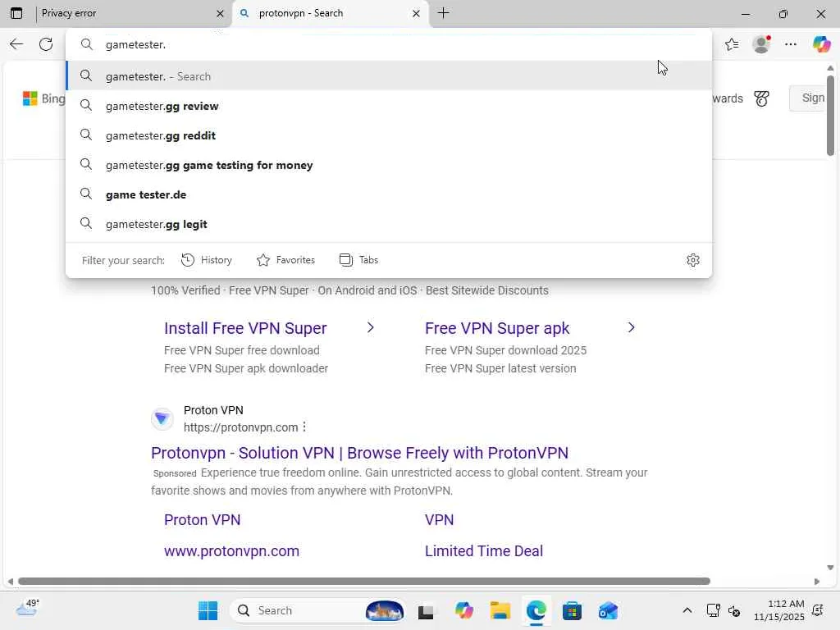The width and height of the screenshot is (840, 630).
Task: Open the Free VPN Super apk link
Action: (x=497, y=328)
